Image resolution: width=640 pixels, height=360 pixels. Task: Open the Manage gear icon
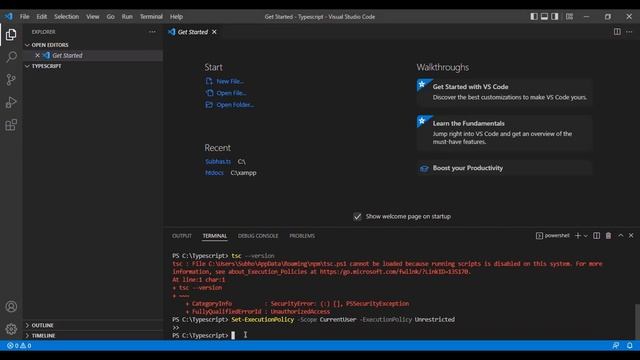[11, 329]
